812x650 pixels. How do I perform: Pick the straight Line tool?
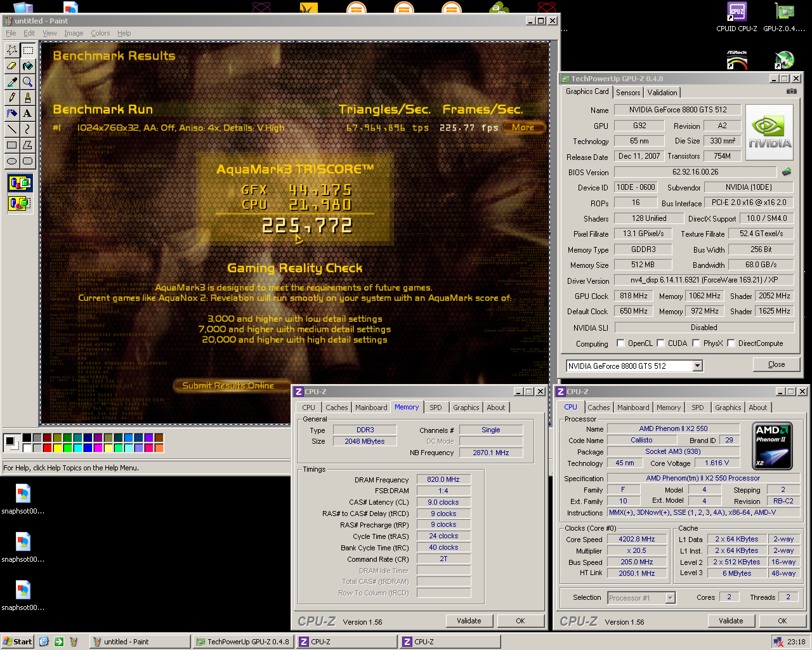(12, 129)
